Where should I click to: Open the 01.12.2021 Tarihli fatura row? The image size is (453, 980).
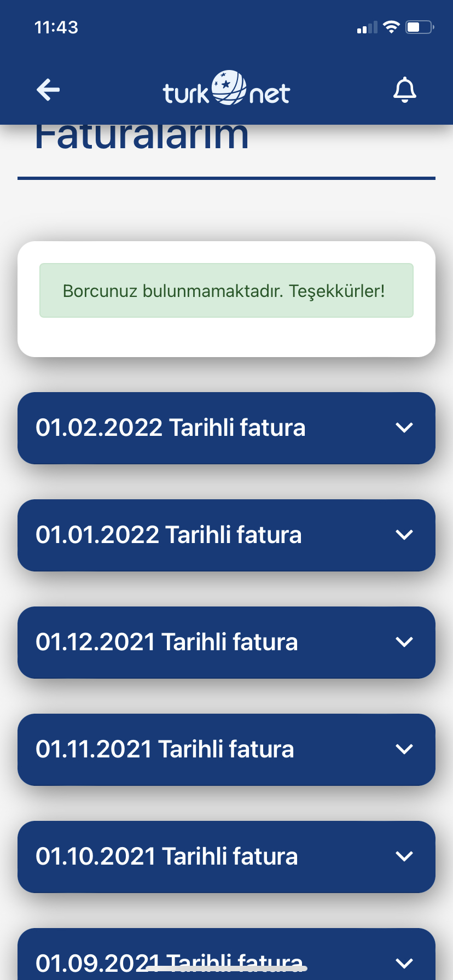tap(226, 643)
